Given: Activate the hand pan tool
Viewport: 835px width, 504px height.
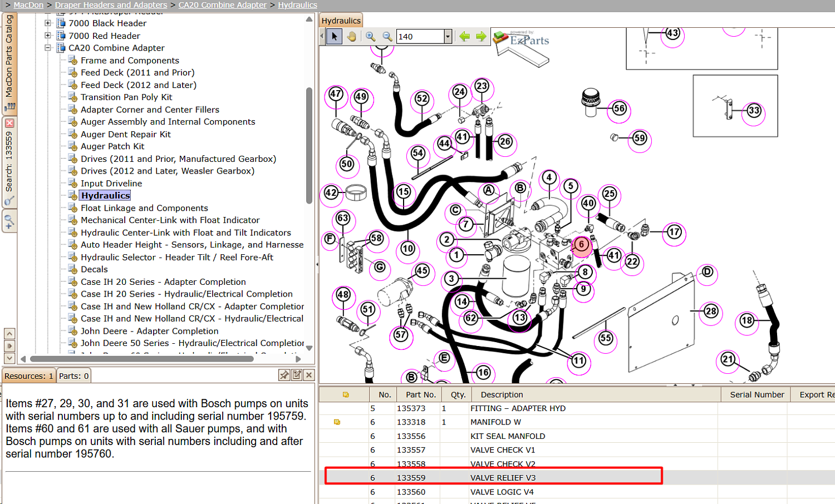Looking at the screenshot, I should tap(351, 37).
